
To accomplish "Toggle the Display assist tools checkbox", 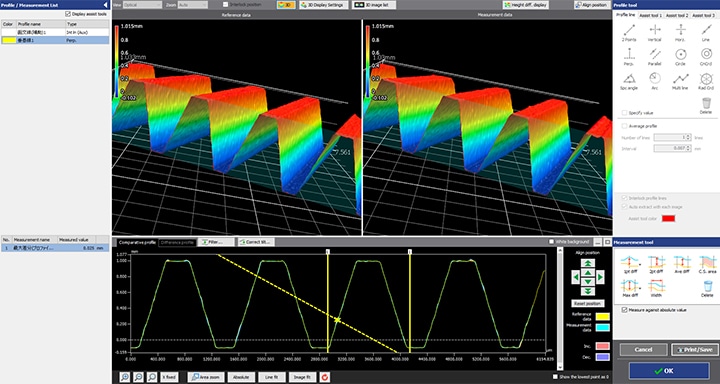I will point(68,14).
